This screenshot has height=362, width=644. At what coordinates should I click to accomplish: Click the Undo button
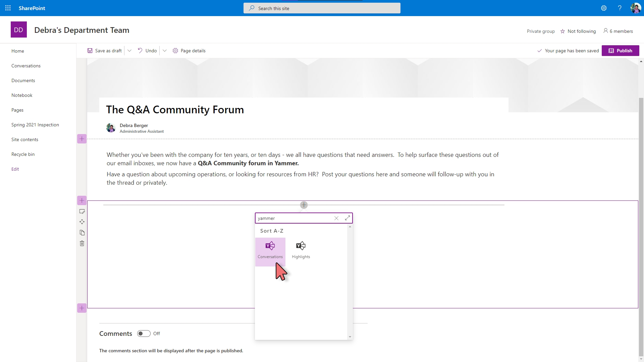[x=147, y=51]
